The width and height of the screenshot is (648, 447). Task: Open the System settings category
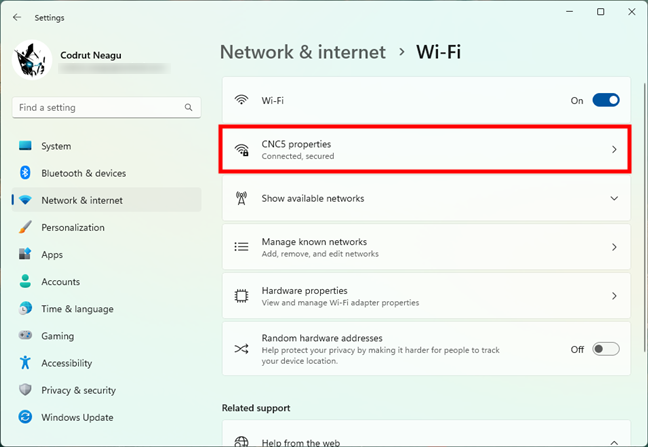click(56, 146)
